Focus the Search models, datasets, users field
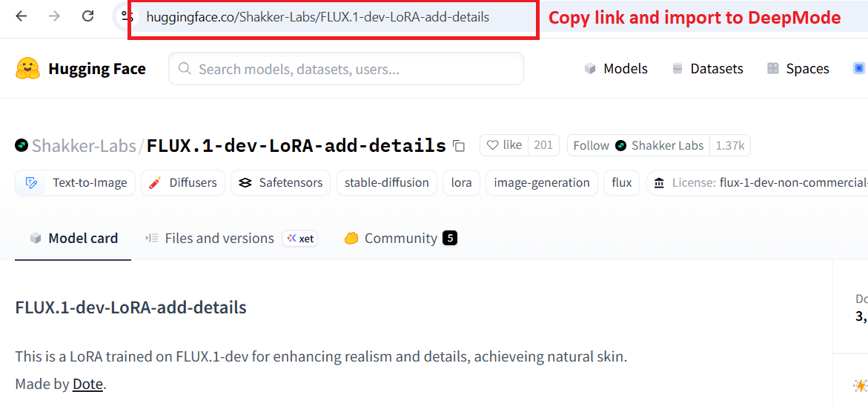The image size is (868, 406). (x=346, y=69)
